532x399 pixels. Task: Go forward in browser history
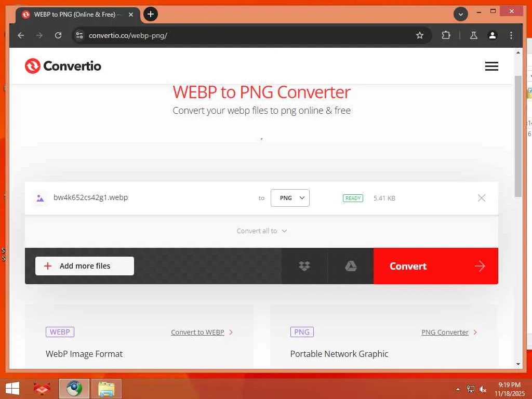(39, 35)
